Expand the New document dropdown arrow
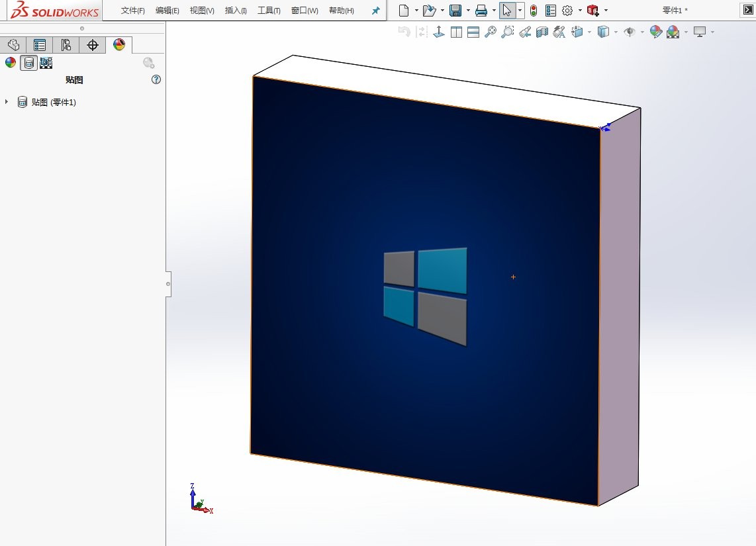756x546 pixels. pos(416,10)
